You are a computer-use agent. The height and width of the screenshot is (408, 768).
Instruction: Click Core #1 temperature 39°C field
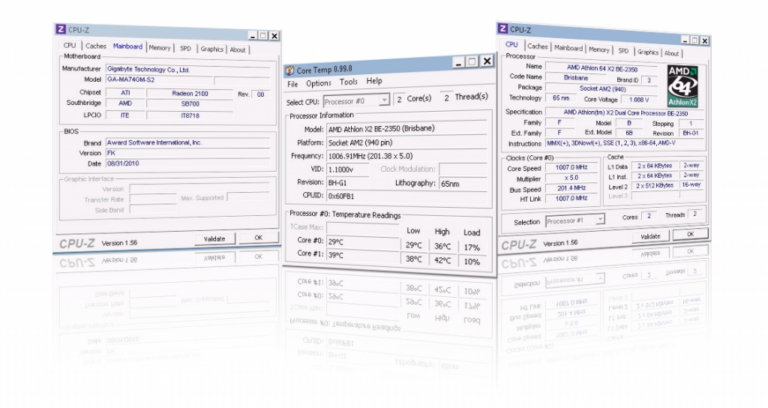tap(363, 255)
